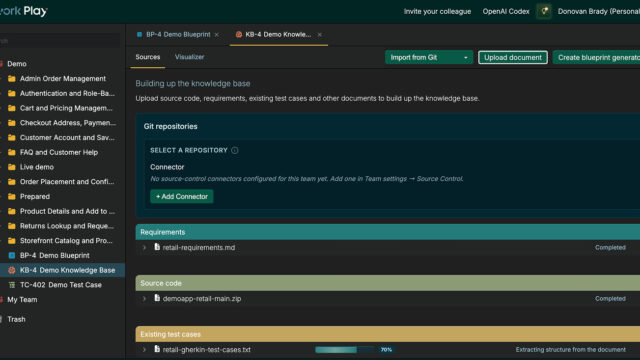Click the file icon of retail-gherkin-test-cases.txt
This screenshot has width=640, height=360.
coord(157,349)
